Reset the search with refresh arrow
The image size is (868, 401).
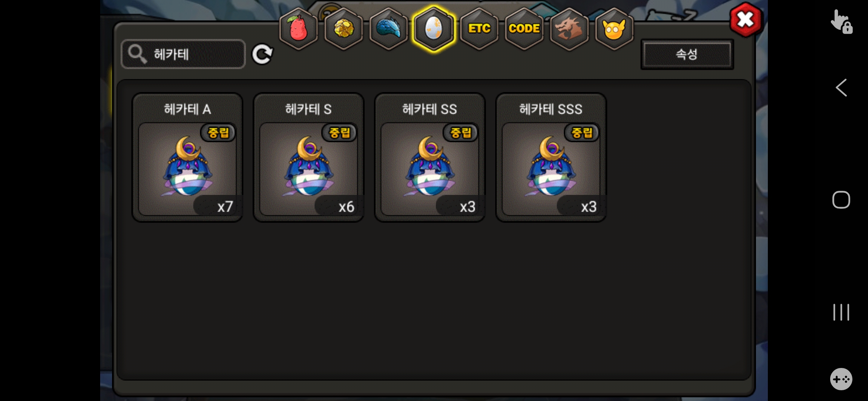(x=262, y=54)
